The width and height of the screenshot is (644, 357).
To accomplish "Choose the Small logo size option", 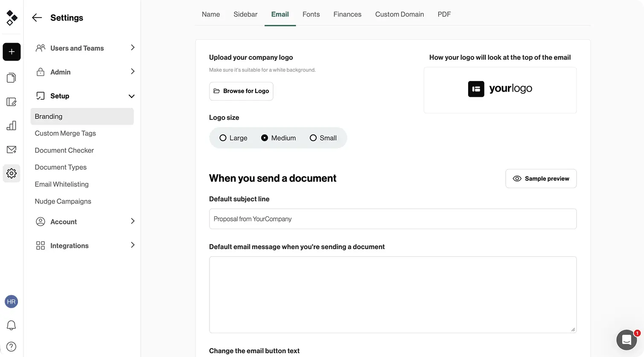I will tap(313, 138).
